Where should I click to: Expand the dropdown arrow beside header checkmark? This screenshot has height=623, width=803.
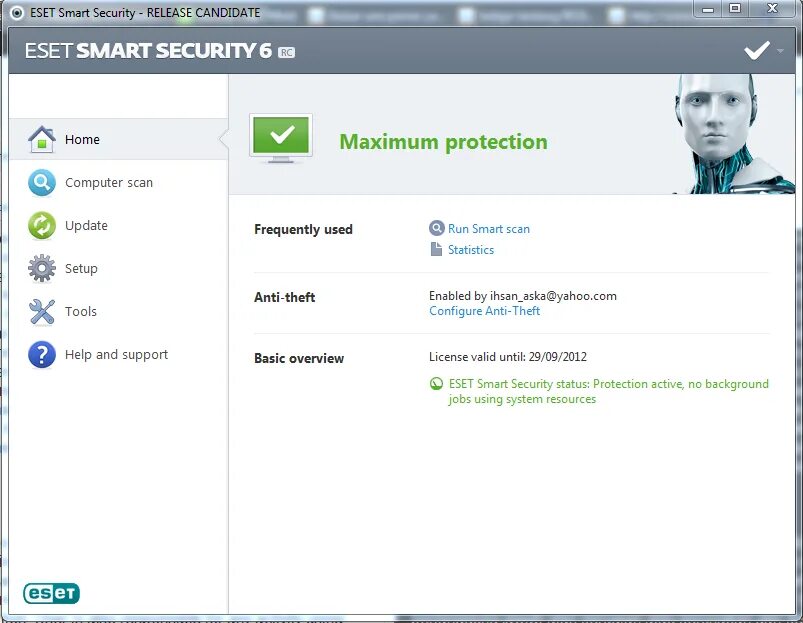[x=780, y=50]
